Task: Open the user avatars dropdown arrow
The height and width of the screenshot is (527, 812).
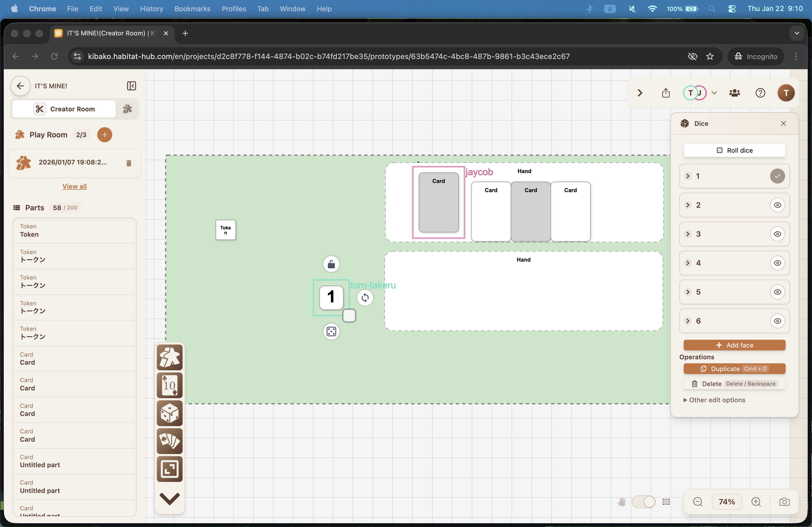Action: click(714, 93)
